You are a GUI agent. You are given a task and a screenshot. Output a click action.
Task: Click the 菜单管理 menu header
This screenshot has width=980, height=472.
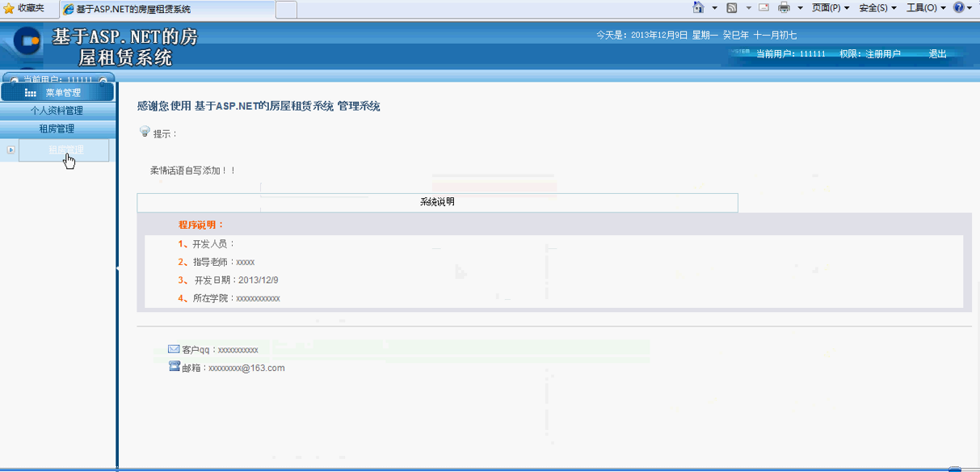click(57, 93)
